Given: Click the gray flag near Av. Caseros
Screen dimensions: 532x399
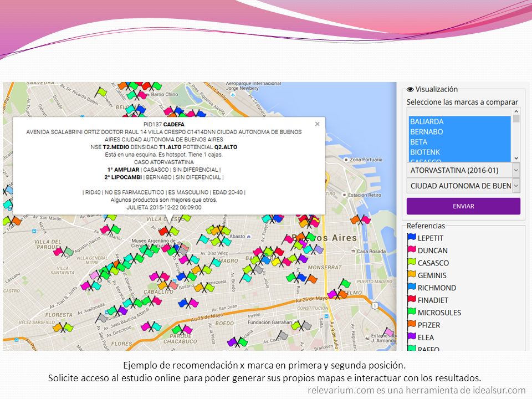Looking at the screenshot, I should 282,336.
